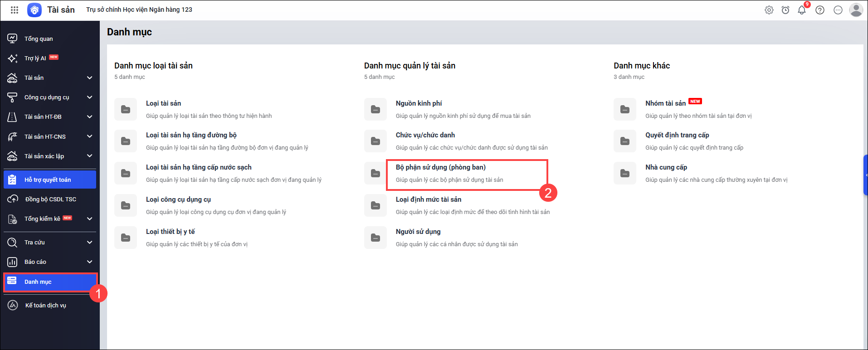The image size is (868, 350).
Task: Click Quyết định trang cấp link
Action: point(677,135)
